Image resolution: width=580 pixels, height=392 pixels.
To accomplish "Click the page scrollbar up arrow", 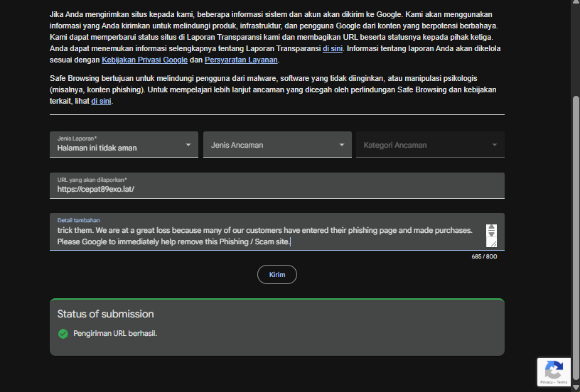I will pyautogui.click(x=575, y=4).
